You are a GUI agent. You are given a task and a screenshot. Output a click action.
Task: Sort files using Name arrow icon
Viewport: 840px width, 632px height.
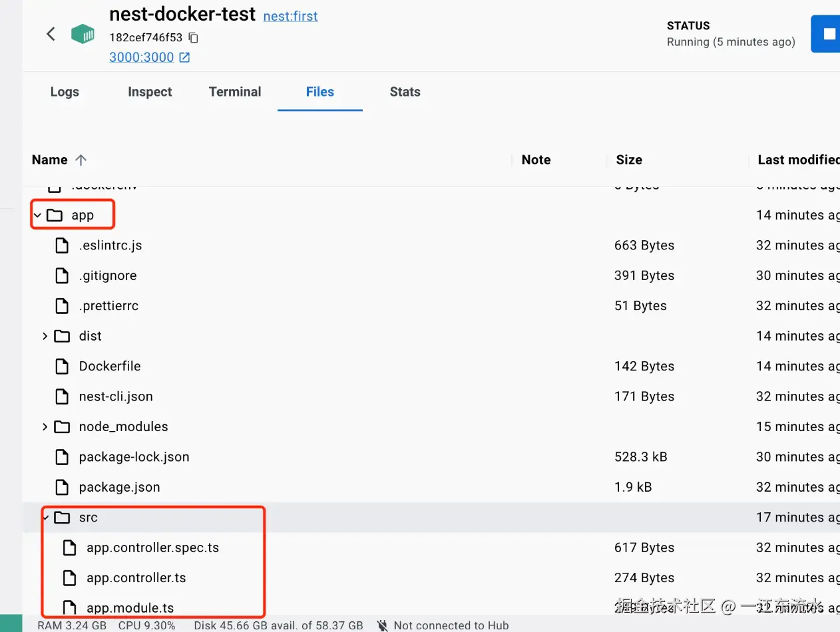81,160
